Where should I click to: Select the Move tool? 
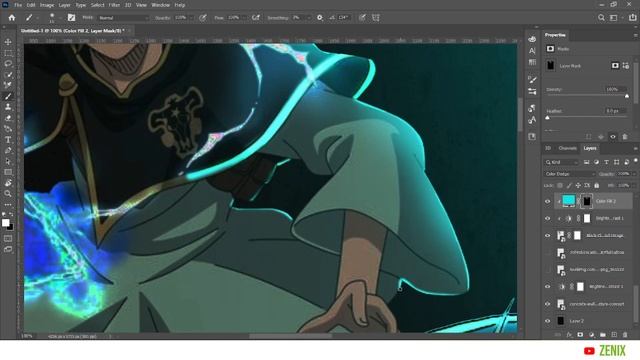[8, 42]
